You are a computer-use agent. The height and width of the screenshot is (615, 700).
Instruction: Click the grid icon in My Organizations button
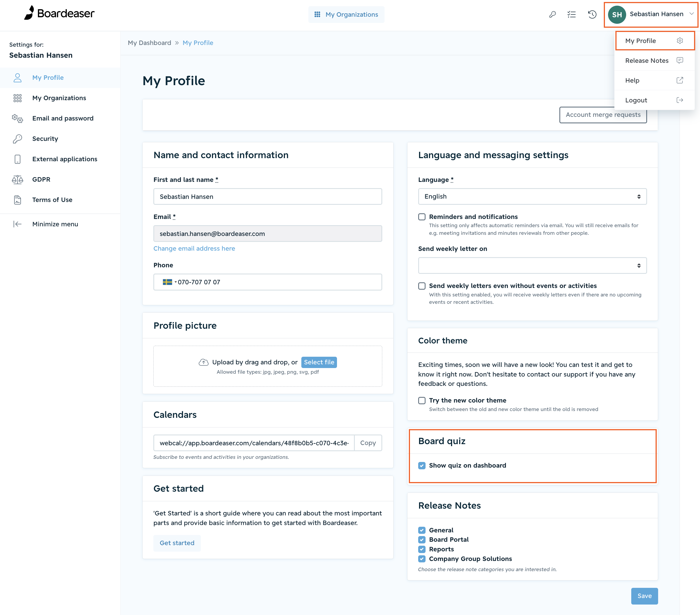tap(317, 14)
